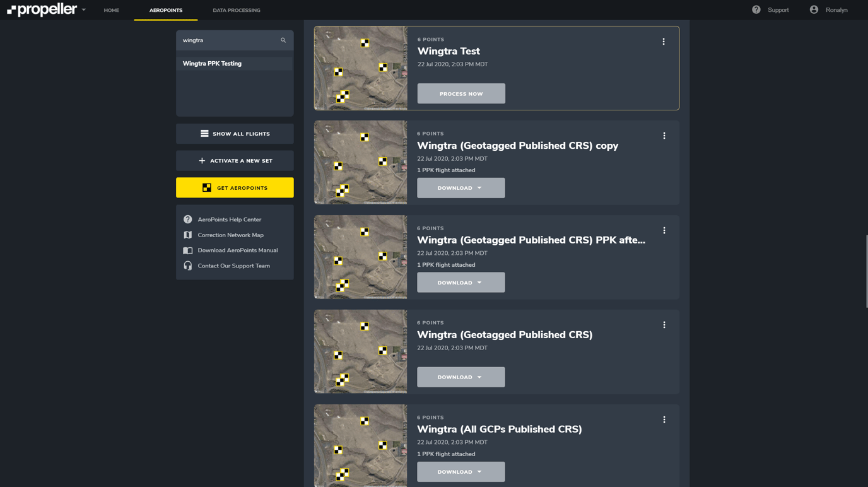Click the search magnifier icon
This screenshot has width=868, height=487.
click(283, 40)
